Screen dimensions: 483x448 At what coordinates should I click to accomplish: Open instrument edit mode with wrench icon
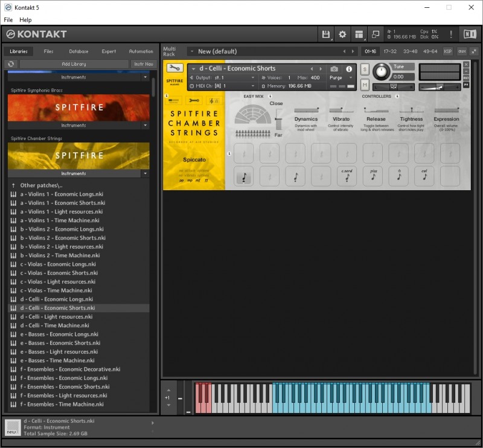(174, 68)
